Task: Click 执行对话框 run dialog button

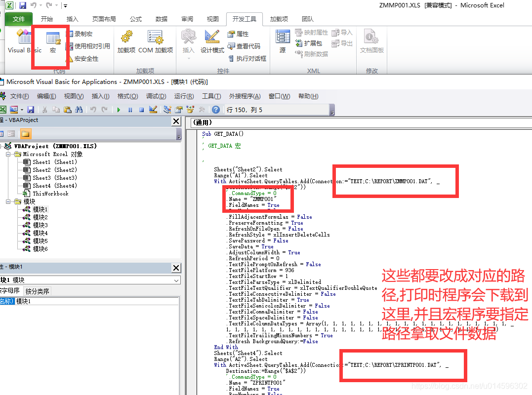Action: (x=247, y=59)
